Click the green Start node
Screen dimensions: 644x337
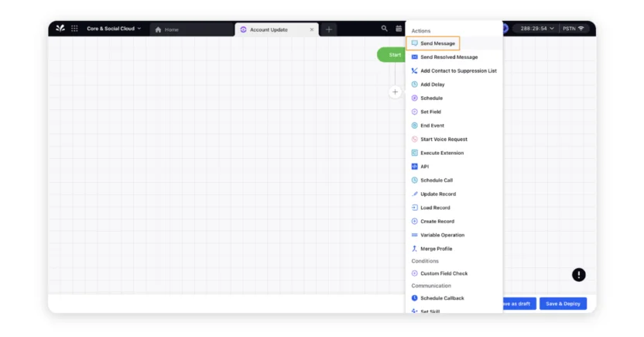[391, 55]
